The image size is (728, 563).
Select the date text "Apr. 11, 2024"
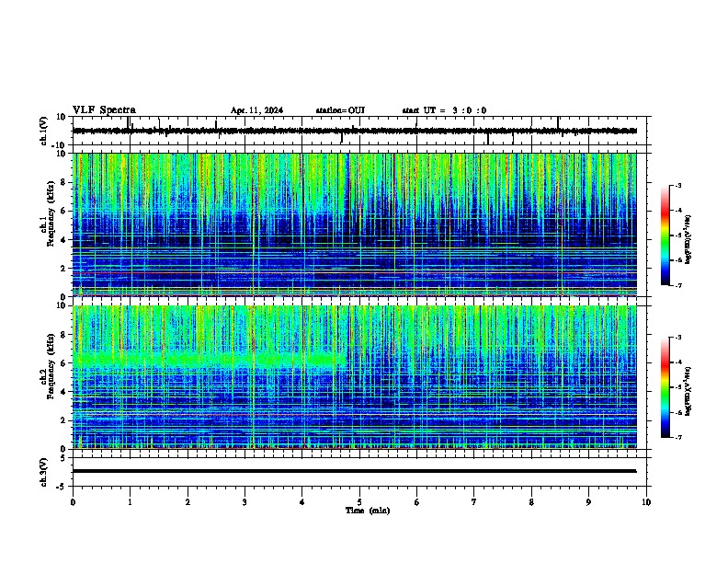pos(256,110)
